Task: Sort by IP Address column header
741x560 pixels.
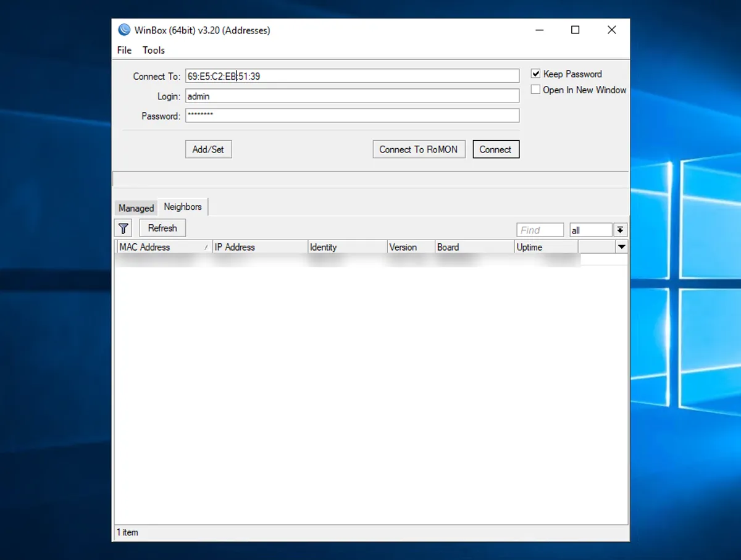Action: tap(260, 247)
